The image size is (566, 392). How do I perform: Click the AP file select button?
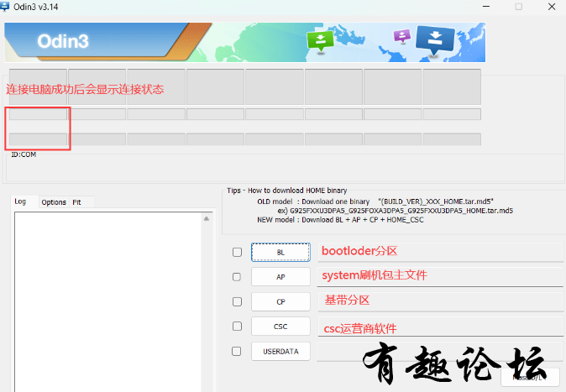coord(280,277)
